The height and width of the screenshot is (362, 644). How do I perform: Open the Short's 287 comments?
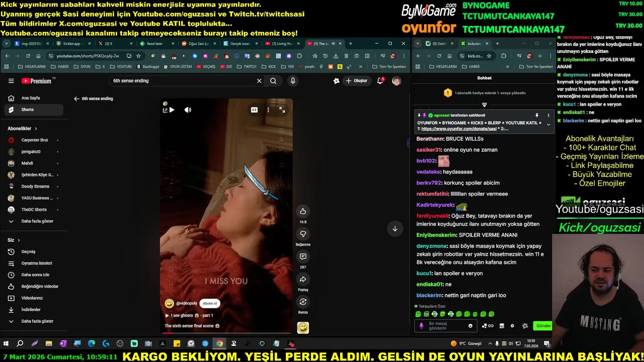tap(303, 256)
